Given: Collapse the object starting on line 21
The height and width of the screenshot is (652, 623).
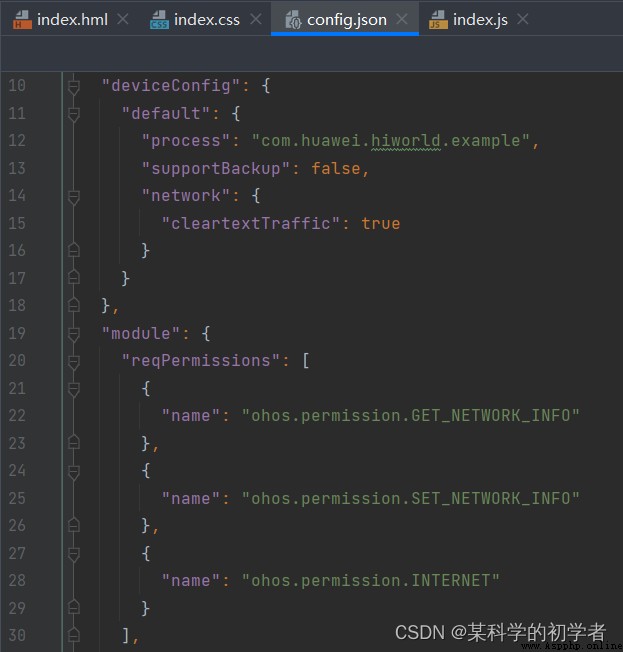Looking at the screenshot, I should (74, 390).
